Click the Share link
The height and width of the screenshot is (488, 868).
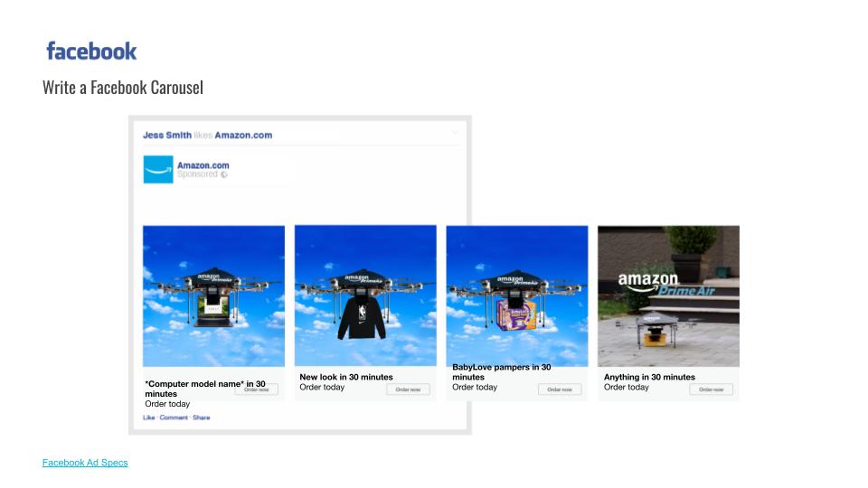[202, 418]
